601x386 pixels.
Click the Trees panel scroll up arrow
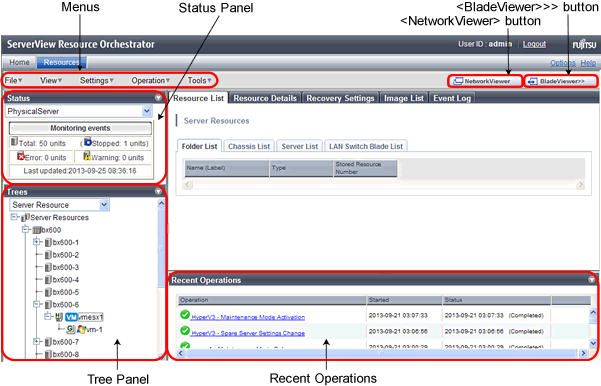161,203
